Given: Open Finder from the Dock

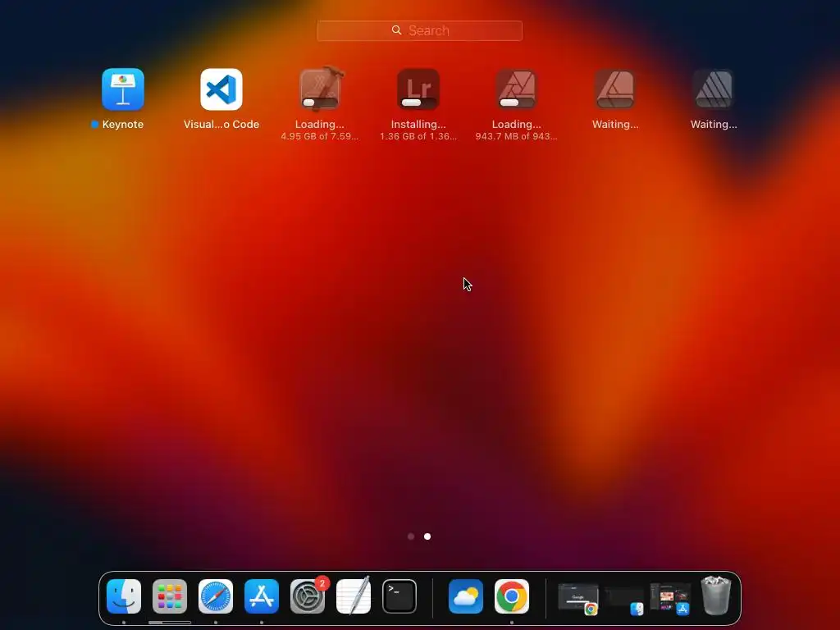Looking at the screenshot, I should coord(124,596).
